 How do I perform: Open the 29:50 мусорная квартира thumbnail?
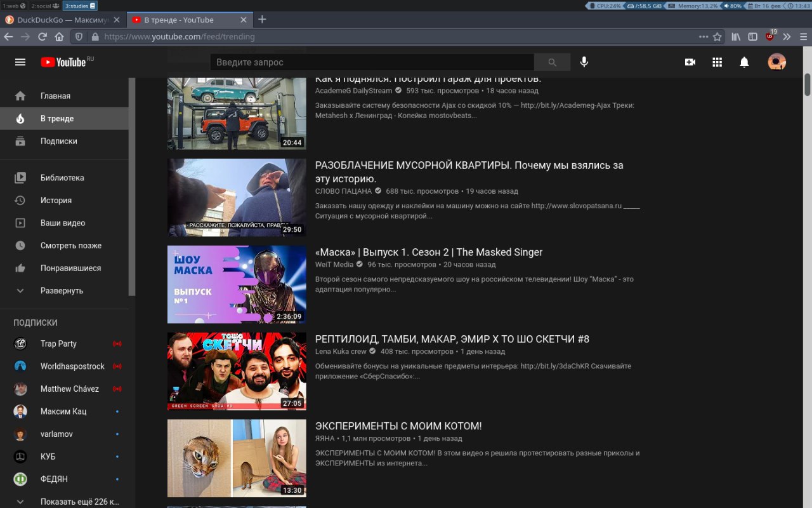(x=237, y=197)
